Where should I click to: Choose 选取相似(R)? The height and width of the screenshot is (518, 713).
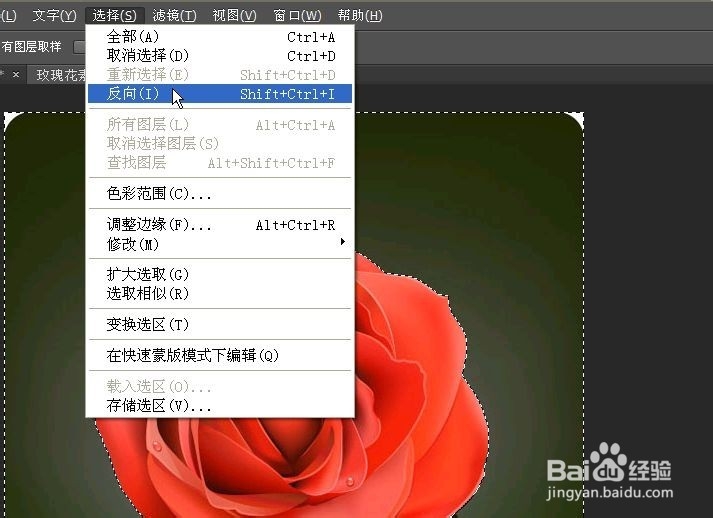(x=220, y=293)
